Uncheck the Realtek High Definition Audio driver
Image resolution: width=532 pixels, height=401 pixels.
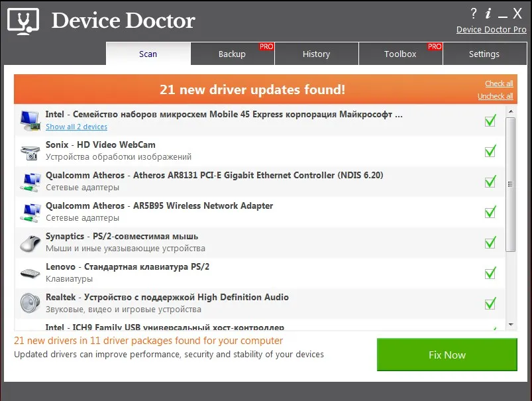pos(490,303)
